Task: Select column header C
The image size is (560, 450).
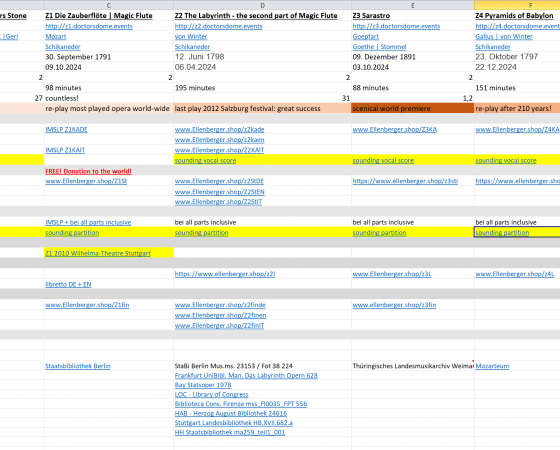Action: tap(109, 5)
